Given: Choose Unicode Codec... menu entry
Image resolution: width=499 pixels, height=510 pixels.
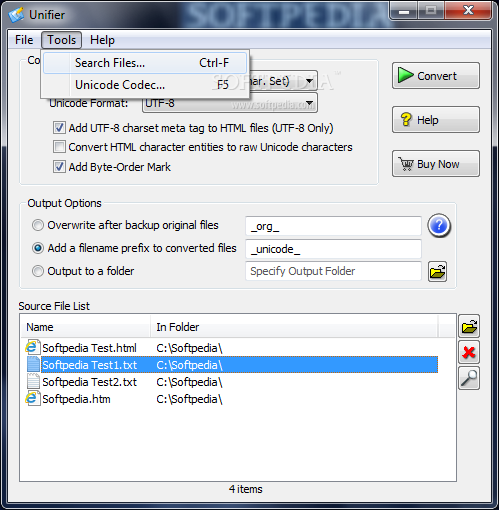Looking at the screenshot, I should pos(145,85).
